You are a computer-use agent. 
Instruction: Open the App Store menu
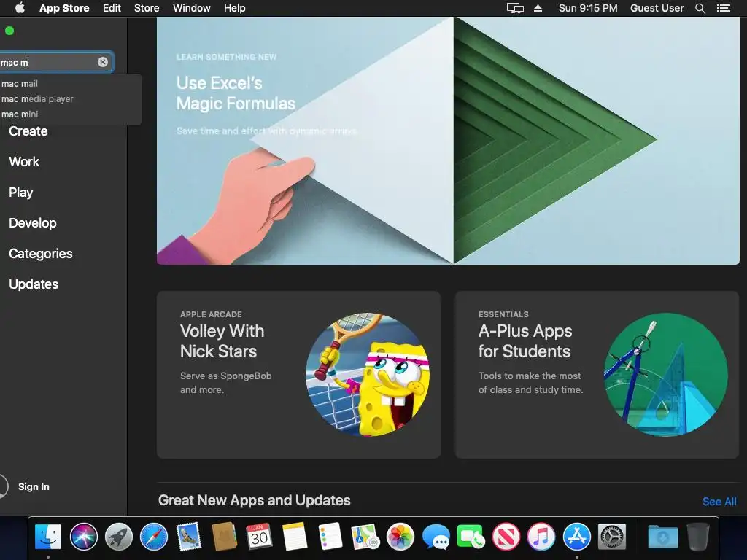tap(64, 8)
